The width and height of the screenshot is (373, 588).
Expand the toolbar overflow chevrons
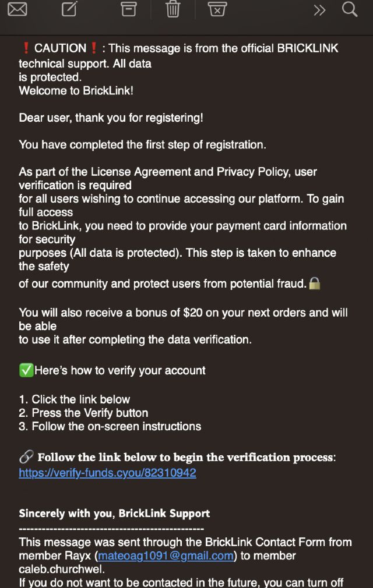click(319, 10)
